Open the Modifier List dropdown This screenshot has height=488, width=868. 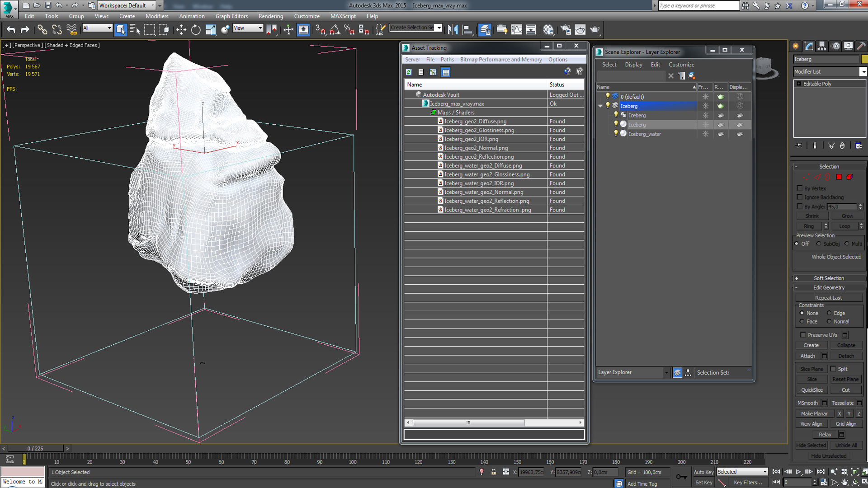coord(863,72)
